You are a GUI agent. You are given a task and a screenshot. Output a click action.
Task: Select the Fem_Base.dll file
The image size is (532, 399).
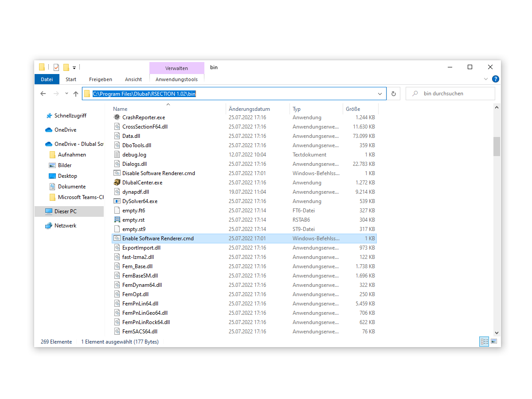(244, 266)
